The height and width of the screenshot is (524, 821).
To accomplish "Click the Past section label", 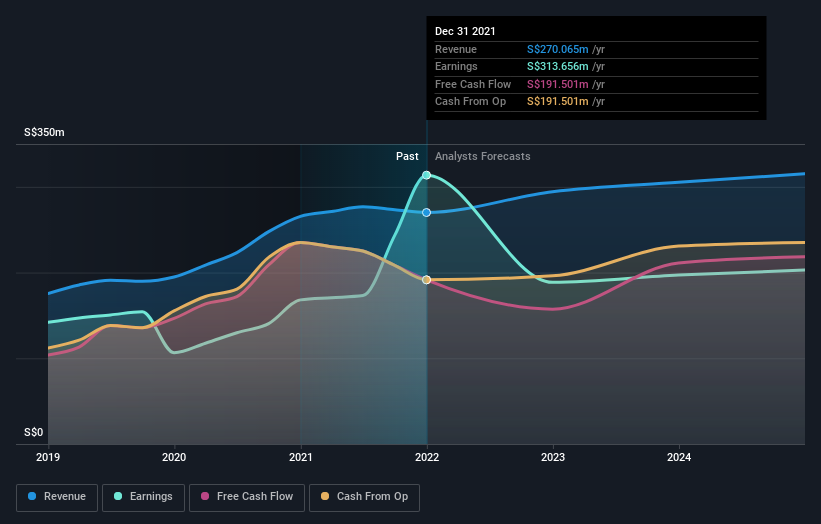I will pos(407,157).
